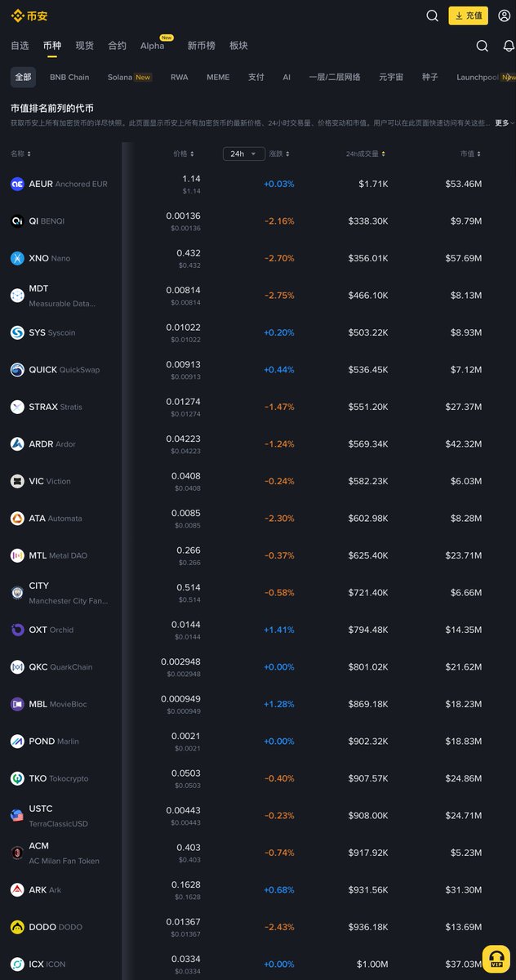Select the BNB Chain category filter
The width and height of the screenshot is (516, 980).
(69, 77)
